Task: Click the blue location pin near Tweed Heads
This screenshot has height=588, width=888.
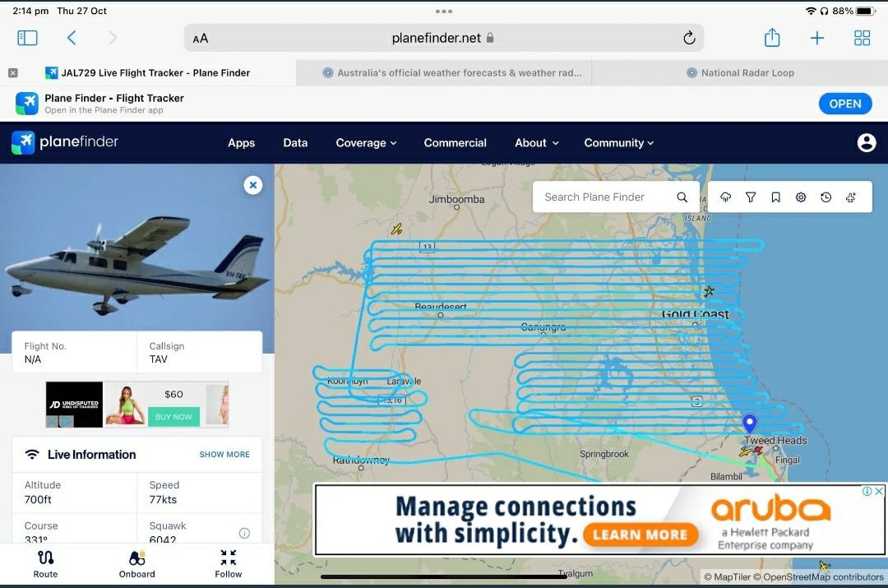Action: [x=749, y=424]
